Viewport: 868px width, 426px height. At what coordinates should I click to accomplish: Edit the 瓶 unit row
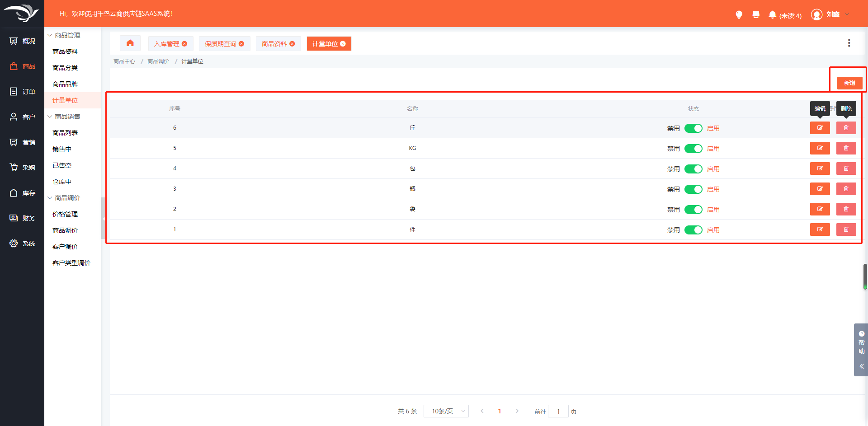pos(820,189)
